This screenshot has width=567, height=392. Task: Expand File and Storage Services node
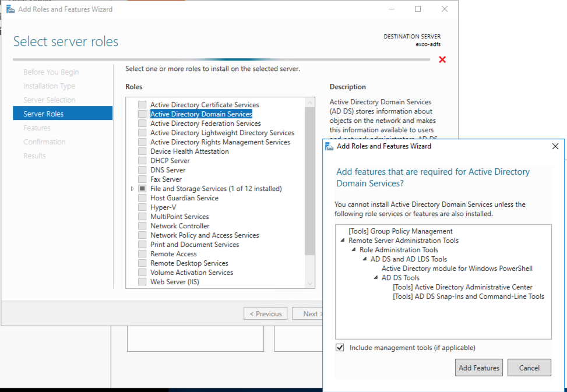(133, 189)
